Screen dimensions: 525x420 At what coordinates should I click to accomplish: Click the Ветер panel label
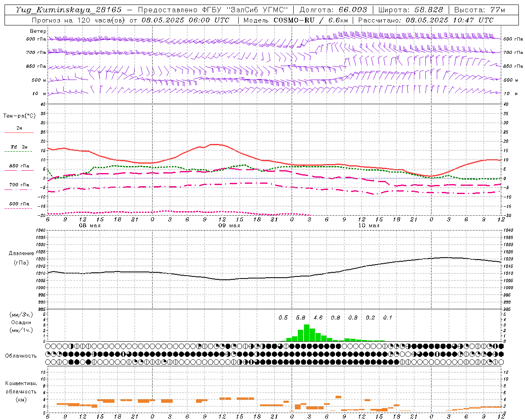38,31
